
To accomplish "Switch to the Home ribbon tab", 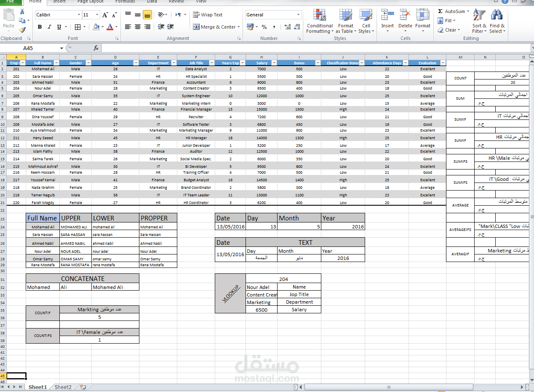I will pyautogui.click(x=35, y=2).
